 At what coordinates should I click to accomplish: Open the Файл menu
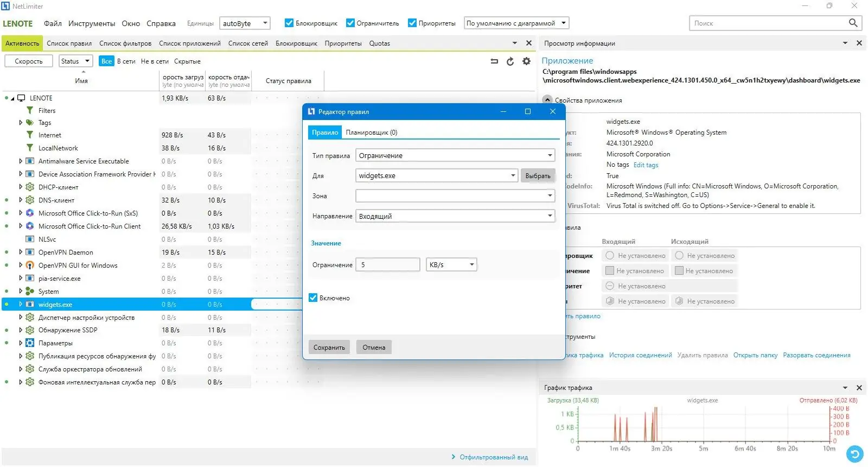pyautogui.click(x=53, y=23)
